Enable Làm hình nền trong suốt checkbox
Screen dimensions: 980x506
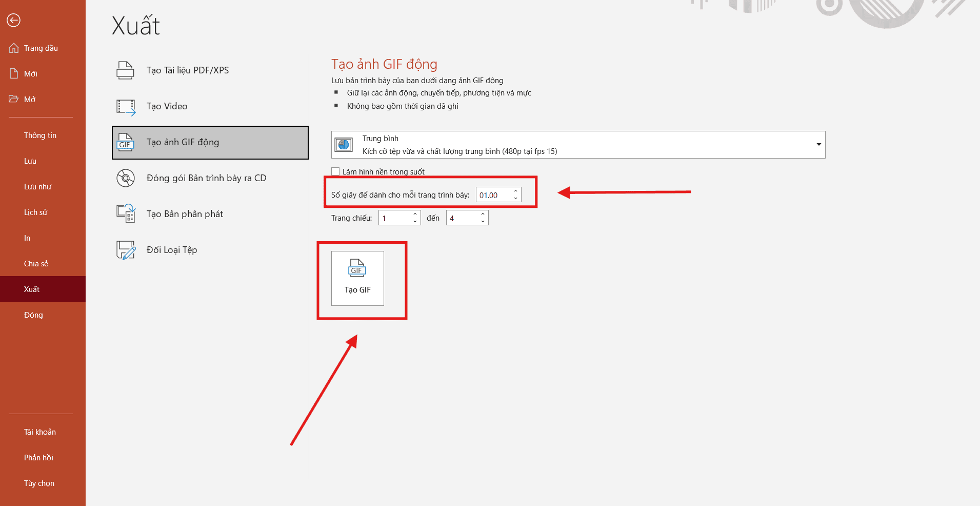(335, 171)
